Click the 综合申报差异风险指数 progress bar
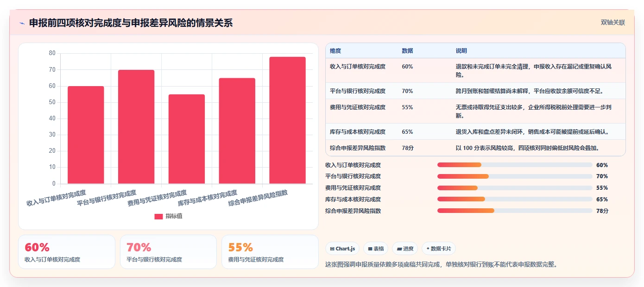The width and height of the screenshot is (644, 287). (515, 211)
